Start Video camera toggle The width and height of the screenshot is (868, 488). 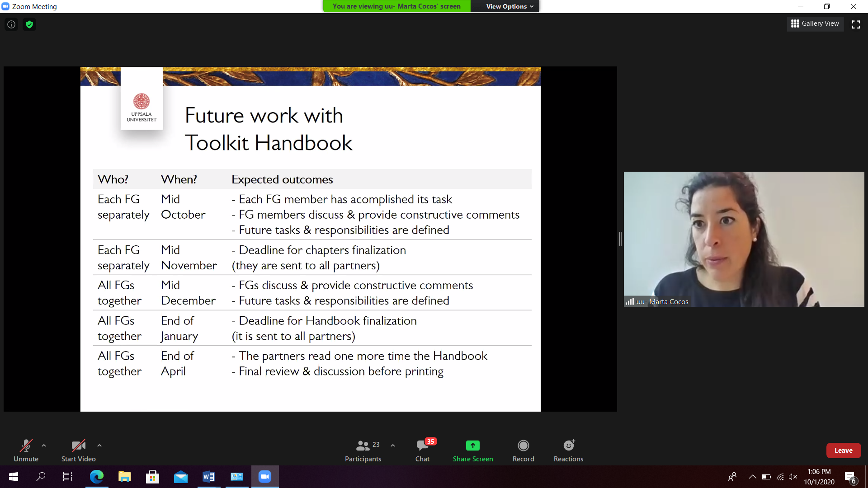coord(78,450)
